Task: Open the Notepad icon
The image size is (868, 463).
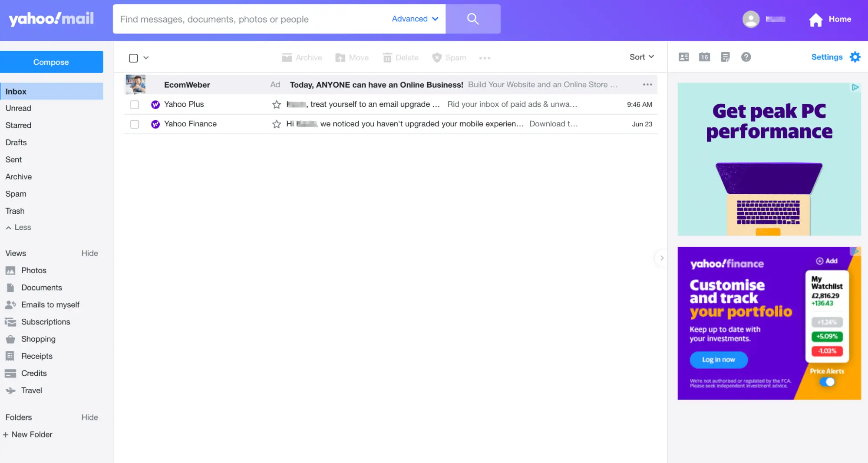Action: [725, 57]
